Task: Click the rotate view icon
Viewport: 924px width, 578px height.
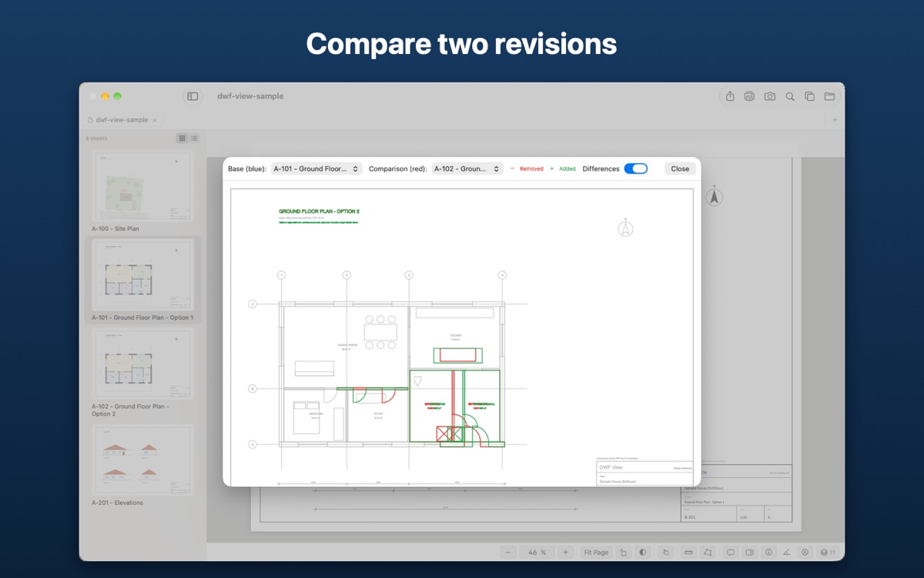Action: 623,552
